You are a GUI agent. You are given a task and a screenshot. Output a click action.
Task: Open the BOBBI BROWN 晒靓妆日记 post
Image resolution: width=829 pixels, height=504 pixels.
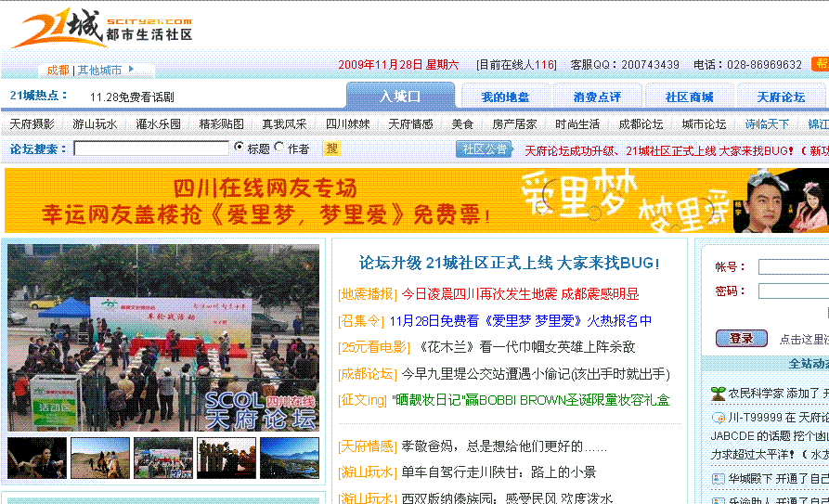(x=531, y=400)
